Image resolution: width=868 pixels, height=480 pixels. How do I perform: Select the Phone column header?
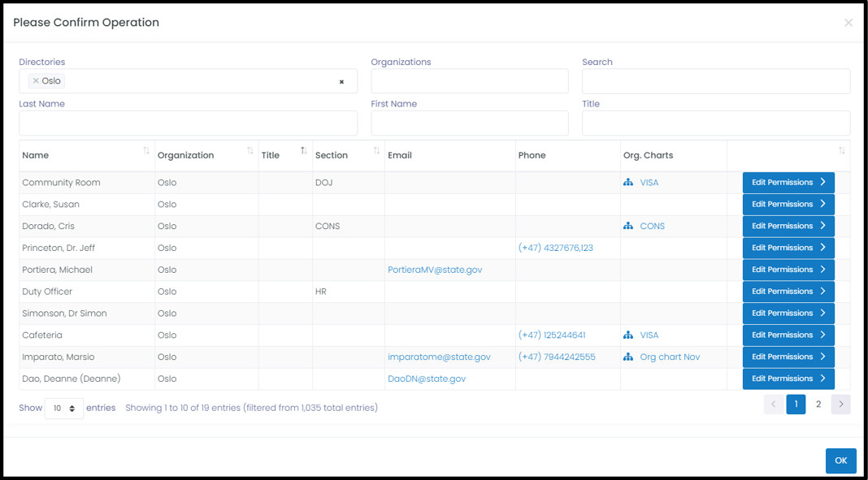coord(568,155)
